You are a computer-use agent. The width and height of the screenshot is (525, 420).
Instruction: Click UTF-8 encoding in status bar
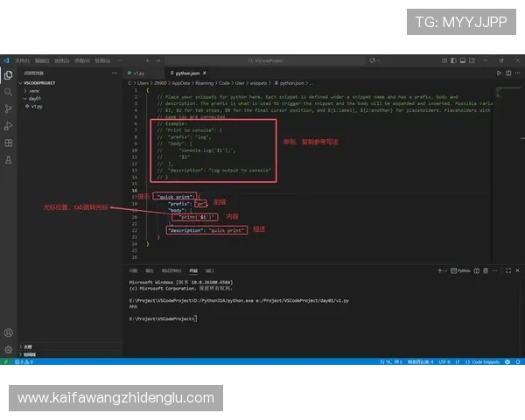pos(444,361)
